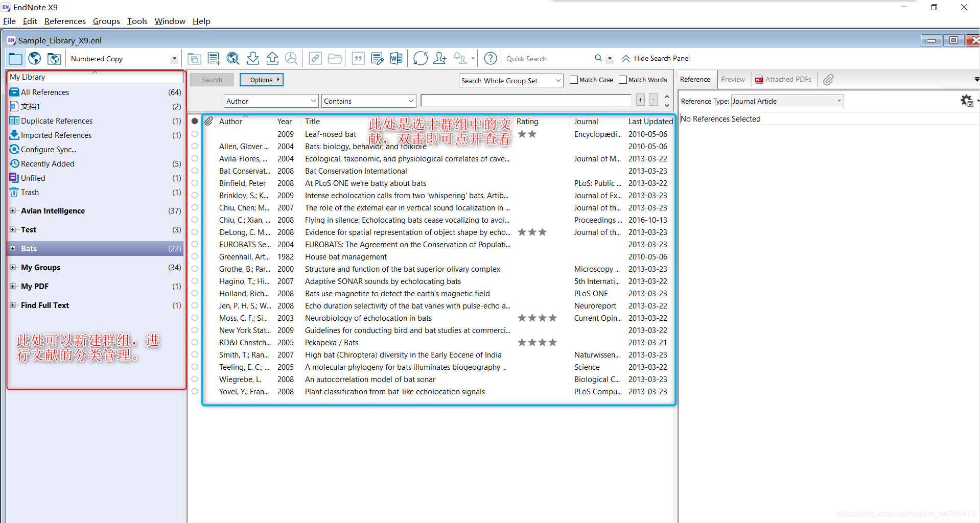Expand the Find Full Text group set
Image resolution: width=980 pixels, height=523 pixels.
13,305
